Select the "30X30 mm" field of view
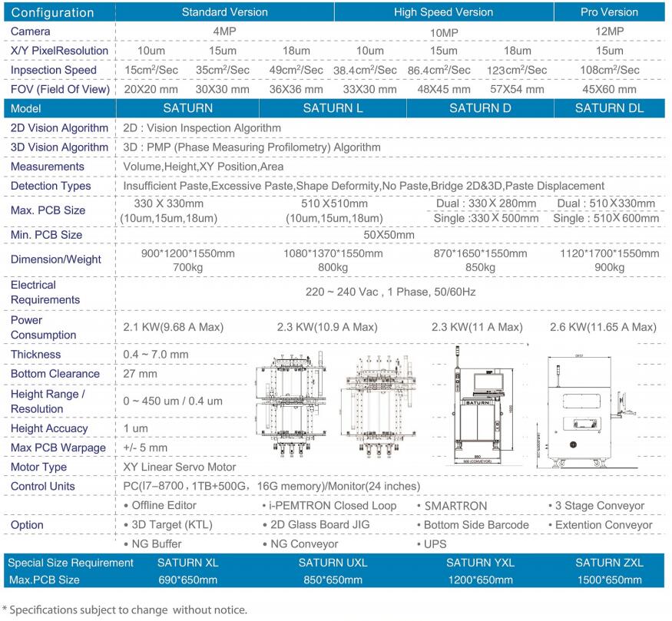Screen dimensions: 672x621 [x=223, y=90]
